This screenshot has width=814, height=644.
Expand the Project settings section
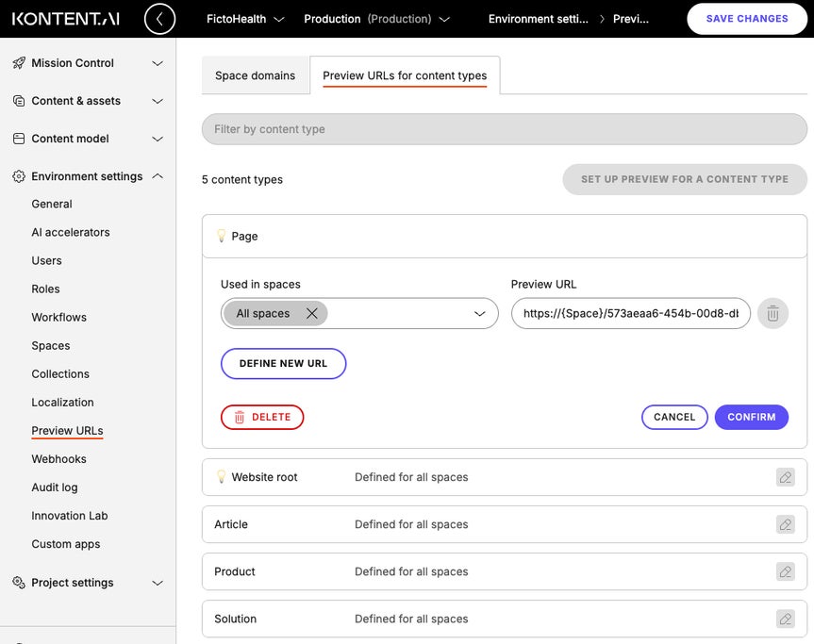pos(158,583)
